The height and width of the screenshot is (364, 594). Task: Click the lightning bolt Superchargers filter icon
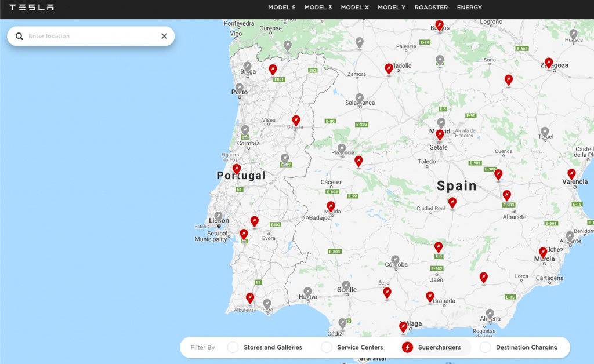(408, 348)
